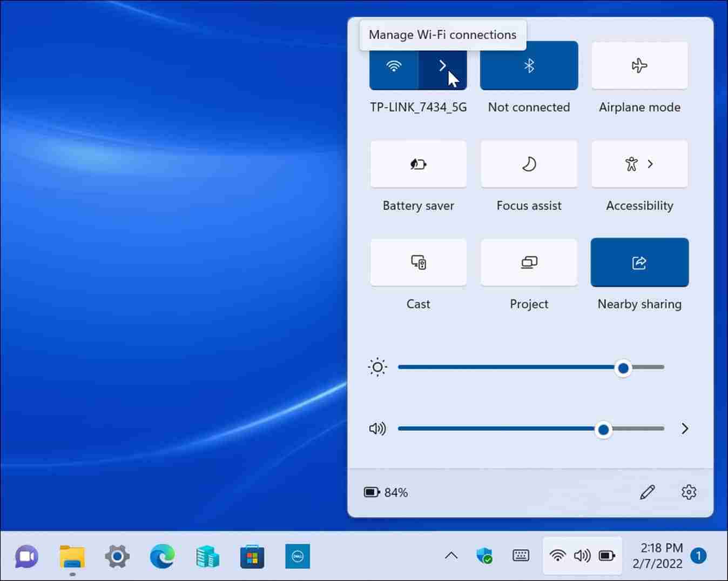
Task: Turn on Battery saver tile
Action: tap(418, 164)
